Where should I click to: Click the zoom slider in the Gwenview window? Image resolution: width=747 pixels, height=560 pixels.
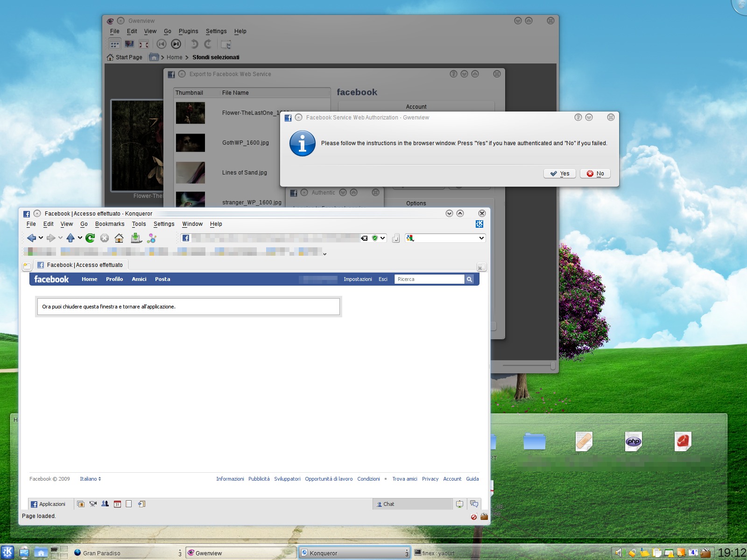coord(529,366)
